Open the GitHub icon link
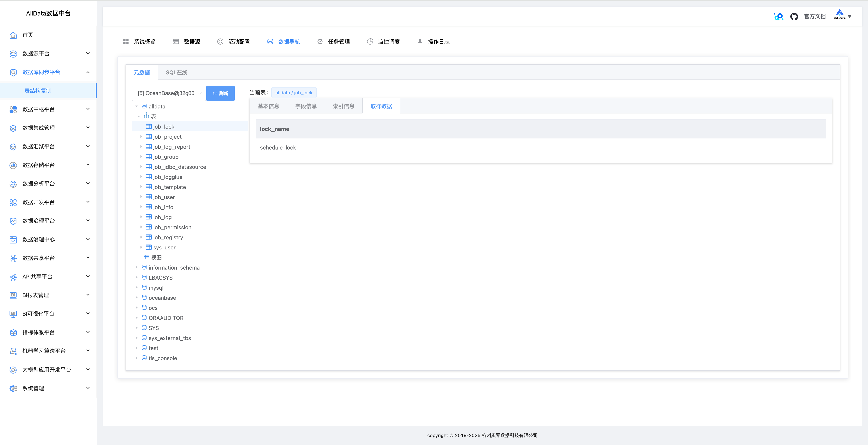The height and width of the screenshot is (445, 868). click(x=794, y=16)
